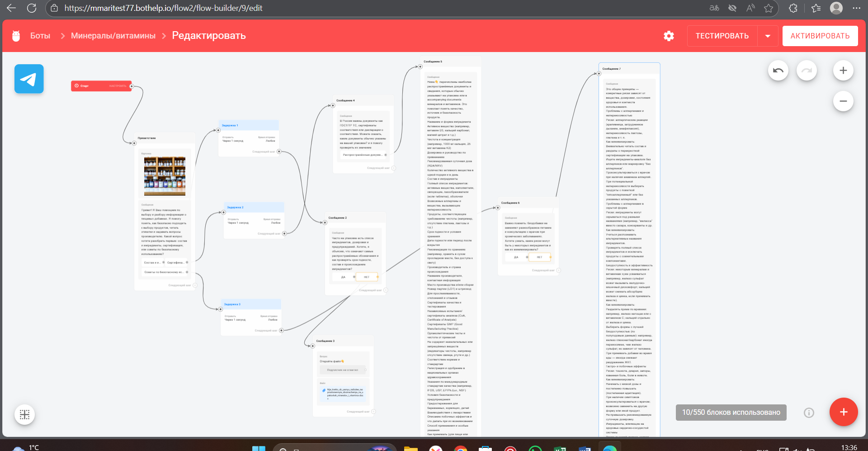Click the Следующий шаг connector port of Задержка 1

[279, 152]
